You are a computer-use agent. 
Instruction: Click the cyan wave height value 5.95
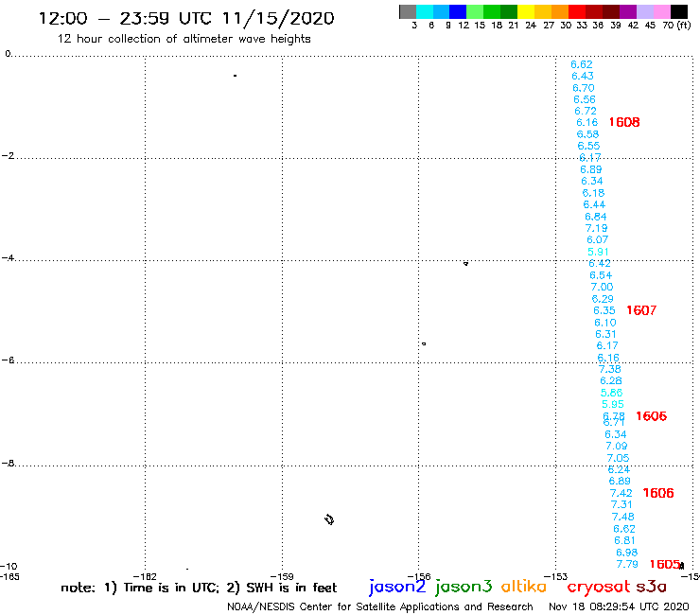pos(613,405)
